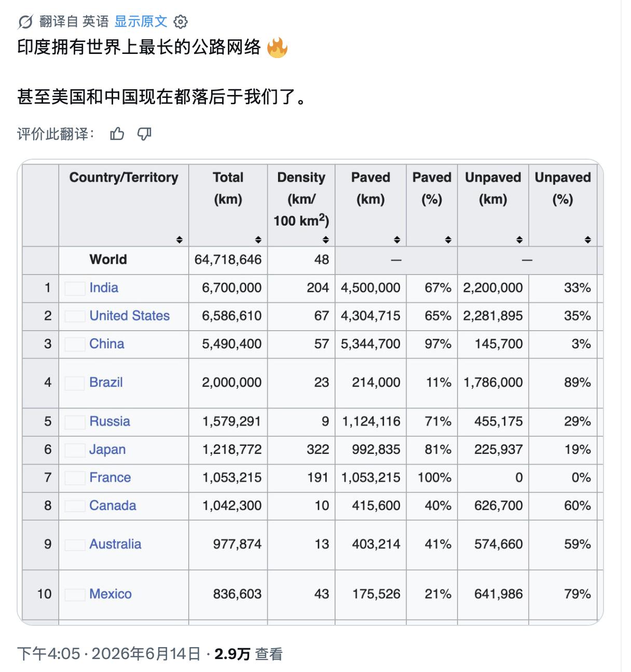Click Canada unpaved value 626,700
The height and width of the screenshot is (672, 631).
tap(498, 506)
